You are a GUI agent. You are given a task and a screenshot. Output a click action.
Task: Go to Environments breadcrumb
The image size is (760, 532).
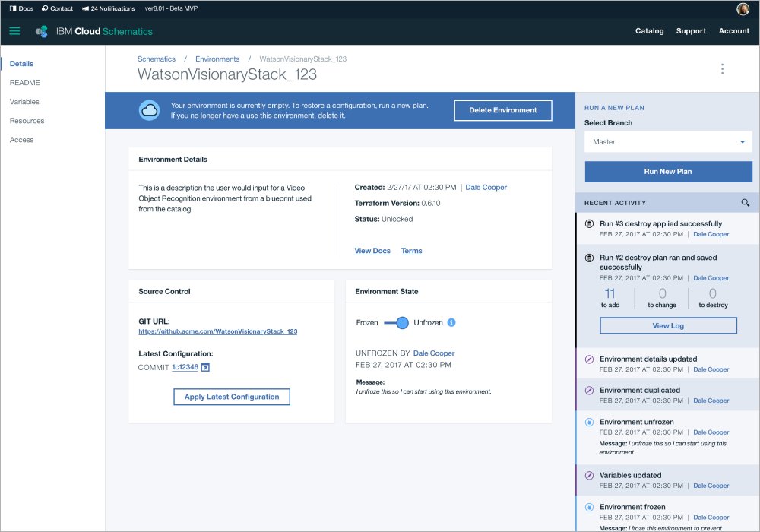tap(217, 59)
